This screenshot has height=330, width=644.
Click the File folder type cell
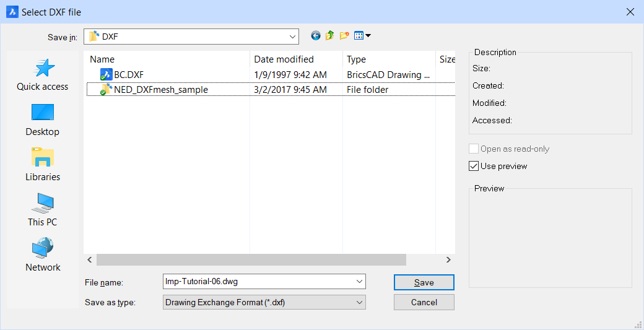click(x=368, y=90)
